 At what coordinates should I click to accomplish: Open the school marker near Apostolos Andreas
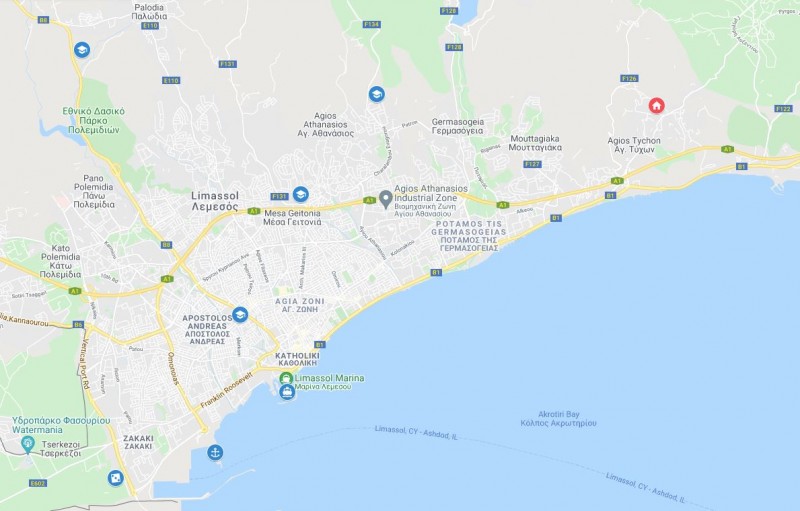tap(240, 315)
